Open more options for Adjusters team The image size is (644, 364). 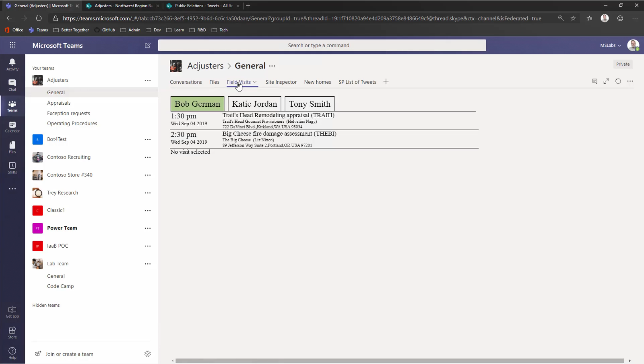[148, 80]
